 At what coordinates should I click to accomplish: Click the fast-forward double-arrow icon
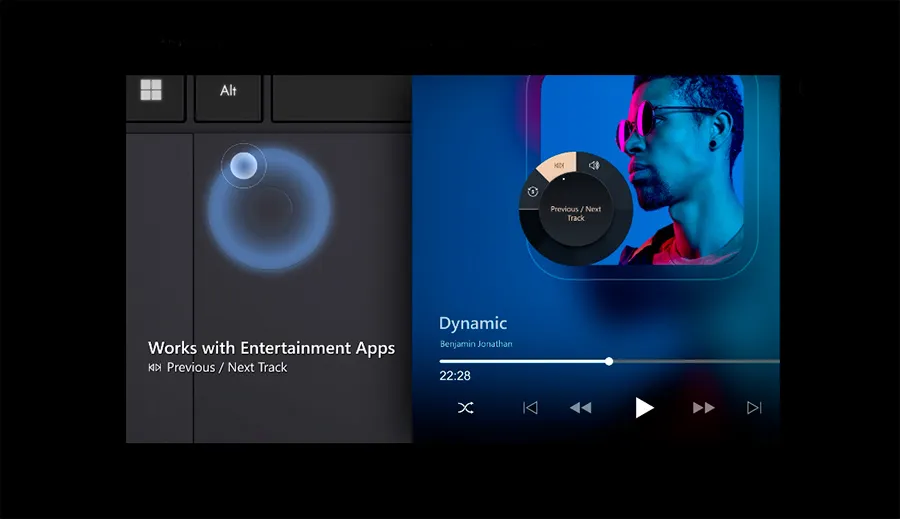[x=703, y=408]
